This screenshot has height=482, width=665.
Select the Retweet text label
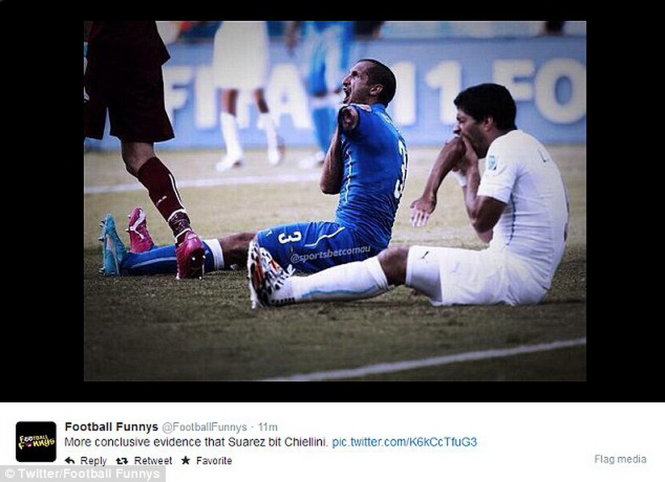(153, 460)
